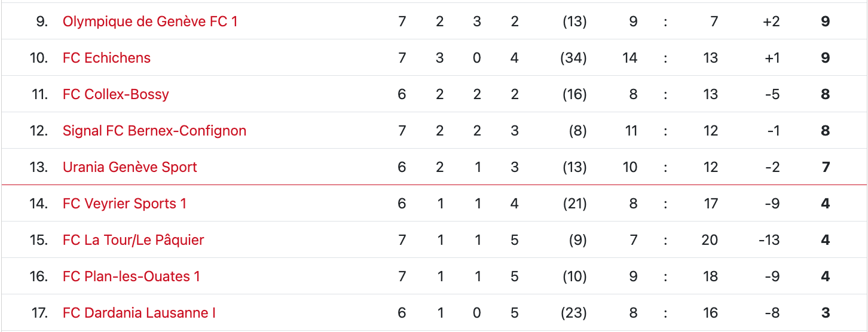Click the -13 goal difference value
This screenshot has height=332, width=868.
pos(769,240)
